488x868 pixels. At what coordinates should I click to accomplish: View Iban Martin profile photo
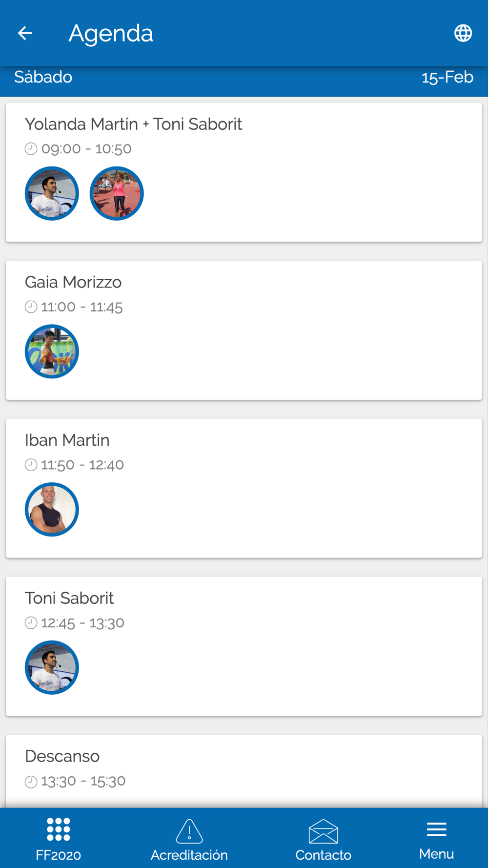click(52, 510)
